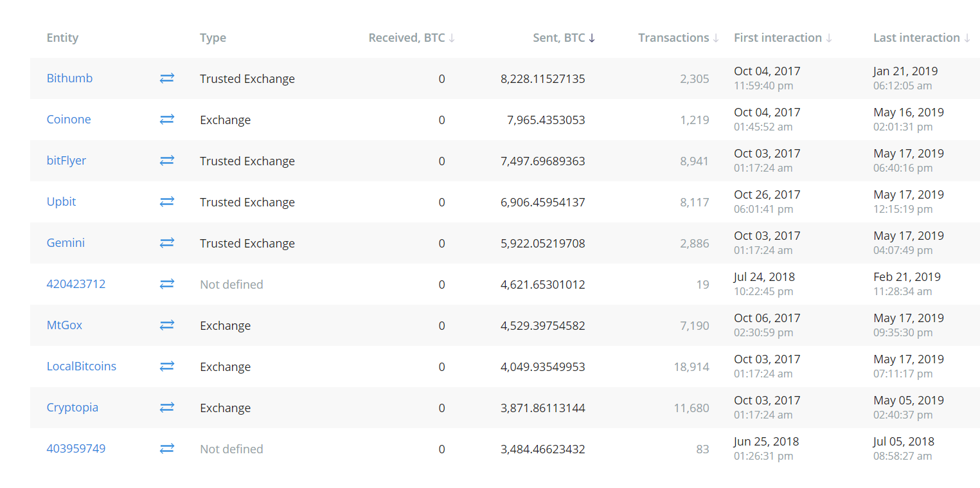Sort by Last interaction column
This screenshot has width=980, height=488.
click(x=921, y=38)
